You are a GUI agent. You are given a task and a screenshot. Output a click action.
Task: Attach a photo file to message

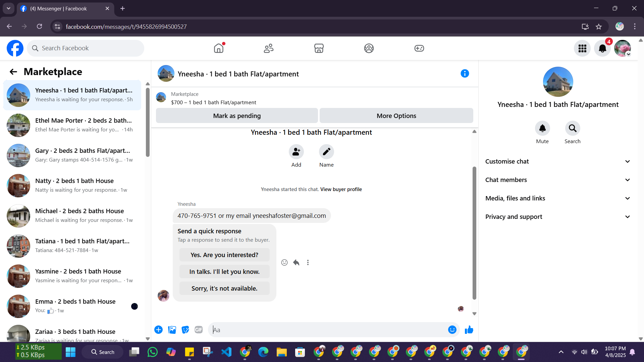[x=172, y=330]
